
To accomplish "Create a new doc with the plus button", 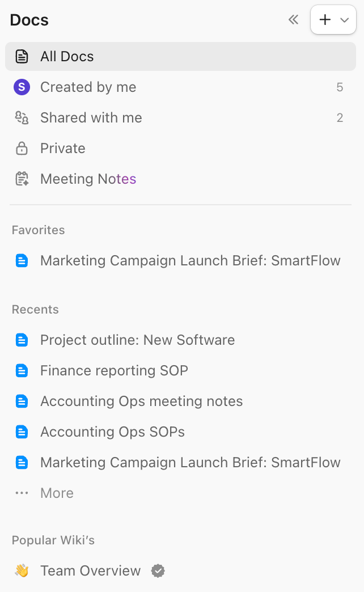I will pos(324,19).
